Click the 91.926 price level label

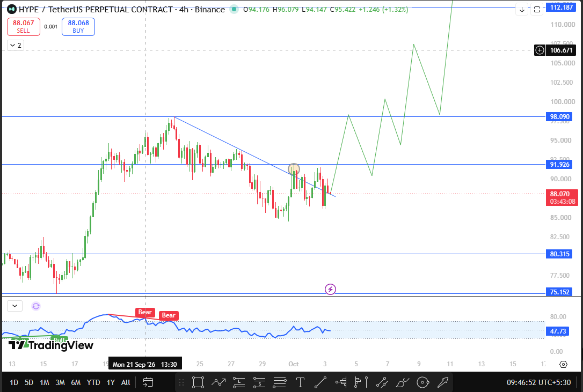[x=559, y=164]
